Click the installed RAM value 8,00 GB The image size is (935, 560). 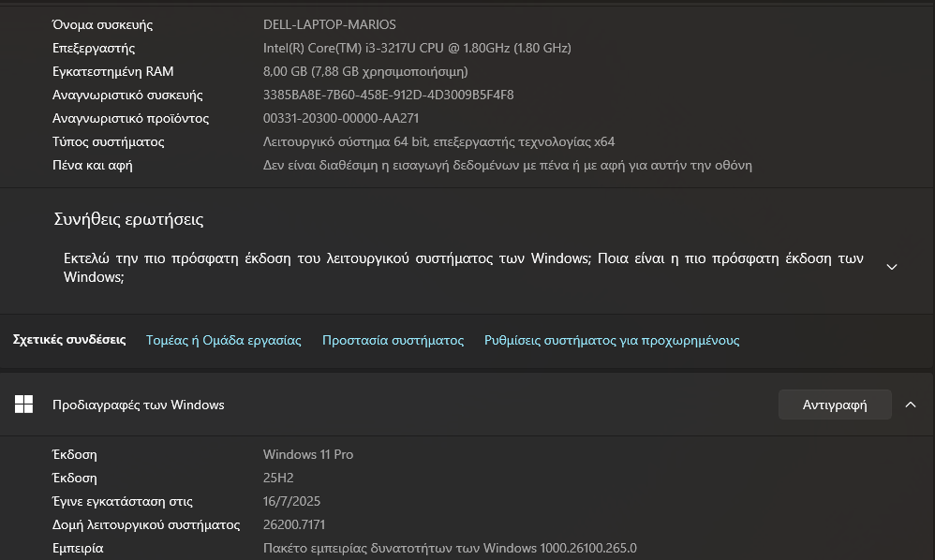pos(365,71)
